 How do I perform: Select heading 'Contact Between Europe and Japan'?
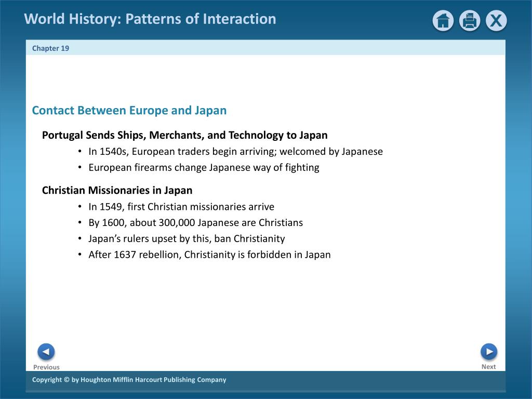coord(129,111)
